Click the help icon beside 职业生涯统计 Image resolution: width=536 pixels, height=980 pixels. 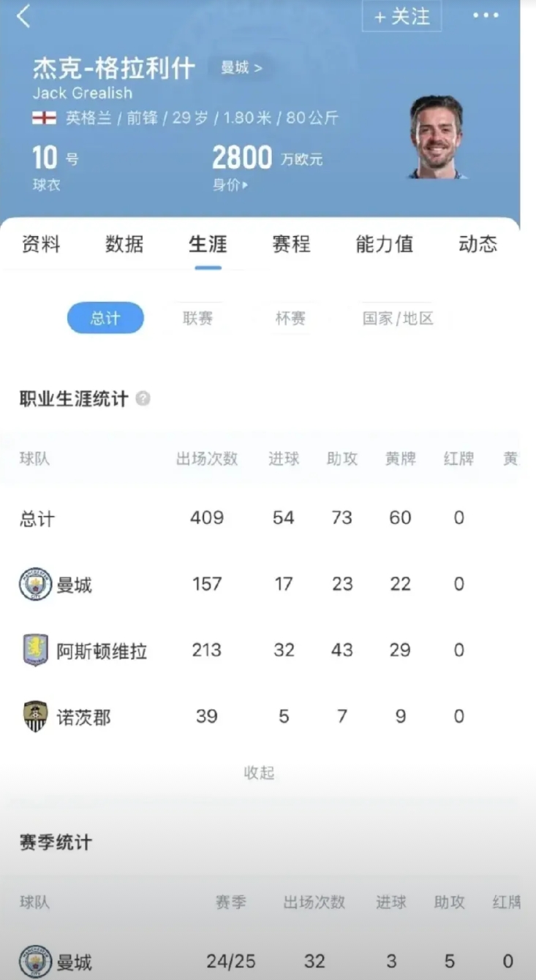click(143, 399)
